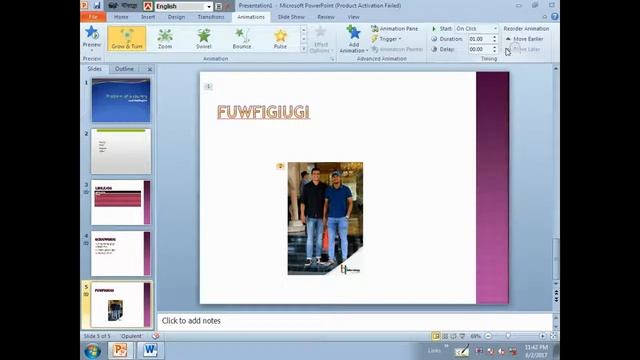
Task: Select the Bounce animation effect
Action: coord(242,38)
